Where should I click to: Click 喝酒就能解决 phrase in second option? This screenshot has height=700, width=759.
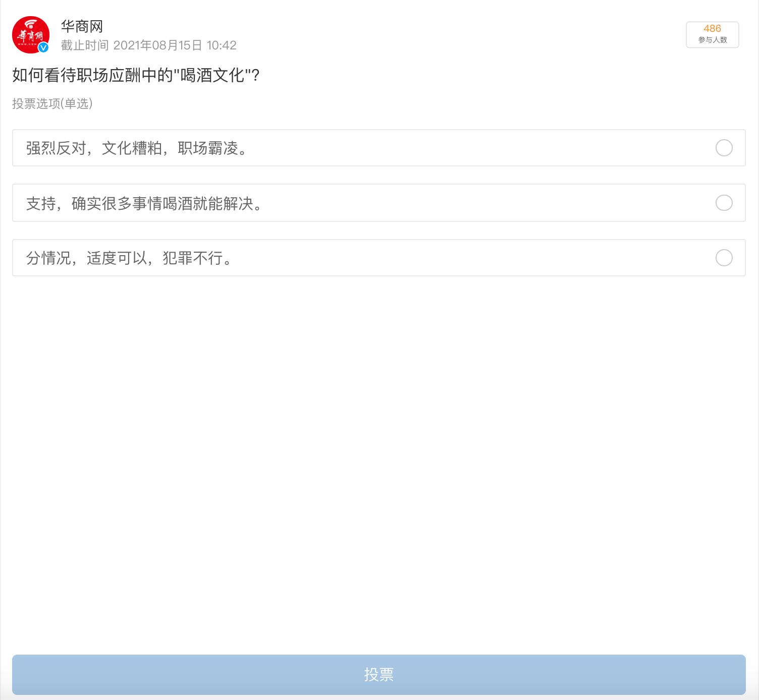pyautogui.click(x=208, y=203)
